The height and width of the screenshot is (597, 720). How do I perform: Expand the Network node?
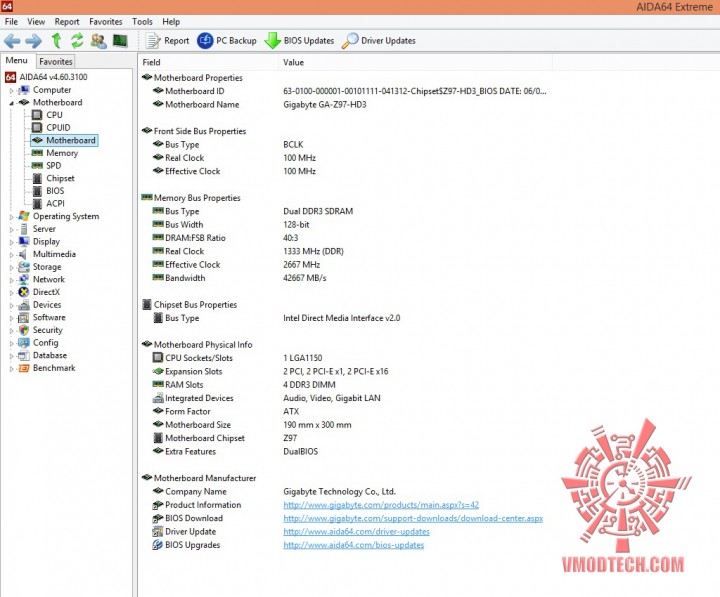tap(11, 280)
